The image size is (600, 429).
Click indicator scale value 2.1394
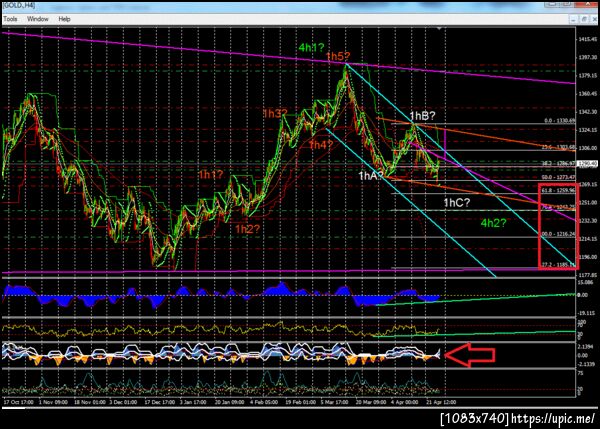[585, 347]
